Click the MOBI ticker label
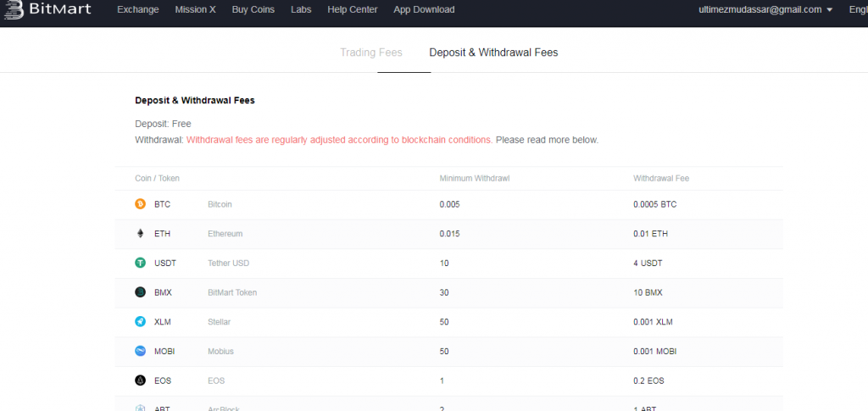This screenshot has width=868, height=411. [165, 351]
